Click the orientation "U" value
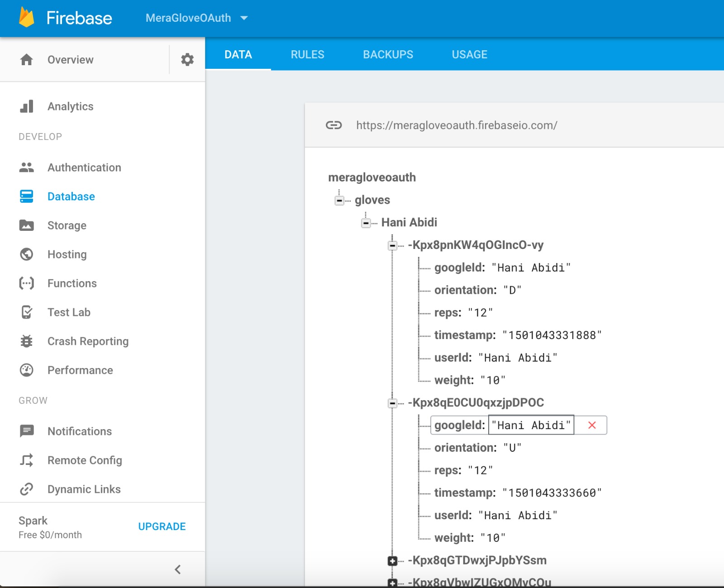This screenshot has height=588, width=724. 512,448
